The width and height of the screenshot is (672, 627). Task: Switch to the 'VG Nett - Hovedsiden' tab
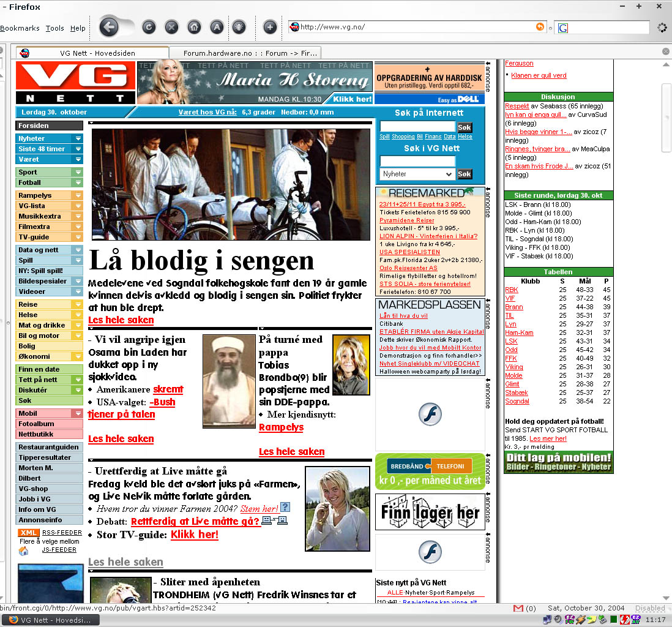tap(92, 53)
